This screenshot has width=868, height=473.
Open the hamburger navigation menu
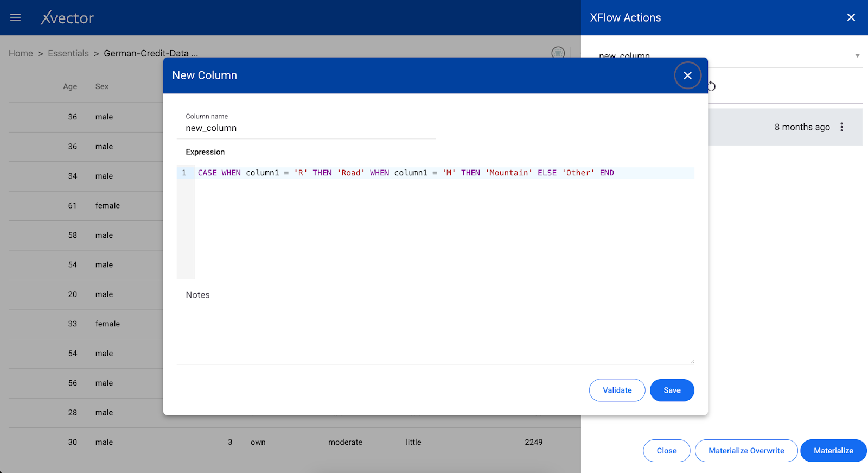pyautogui.click(x=16, y=17)
